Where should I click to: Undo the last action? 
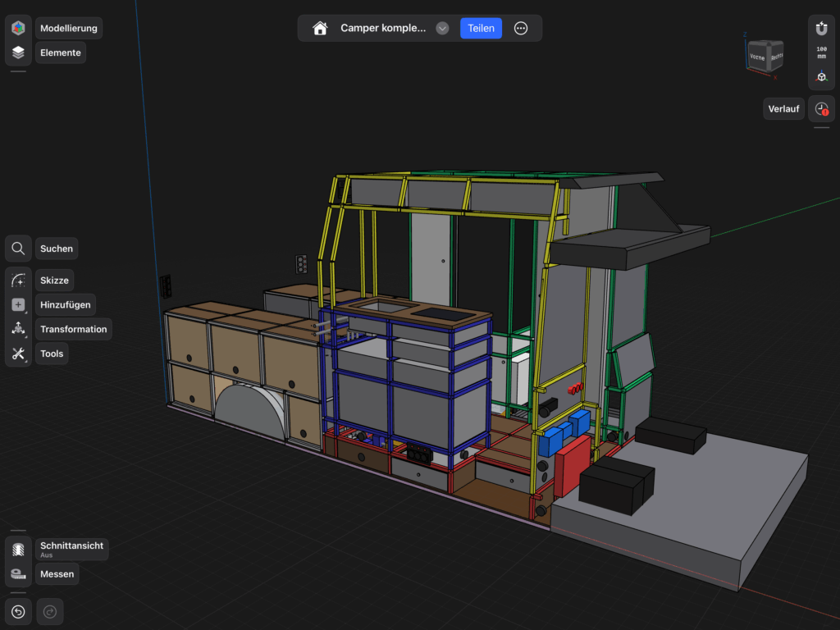18,611
